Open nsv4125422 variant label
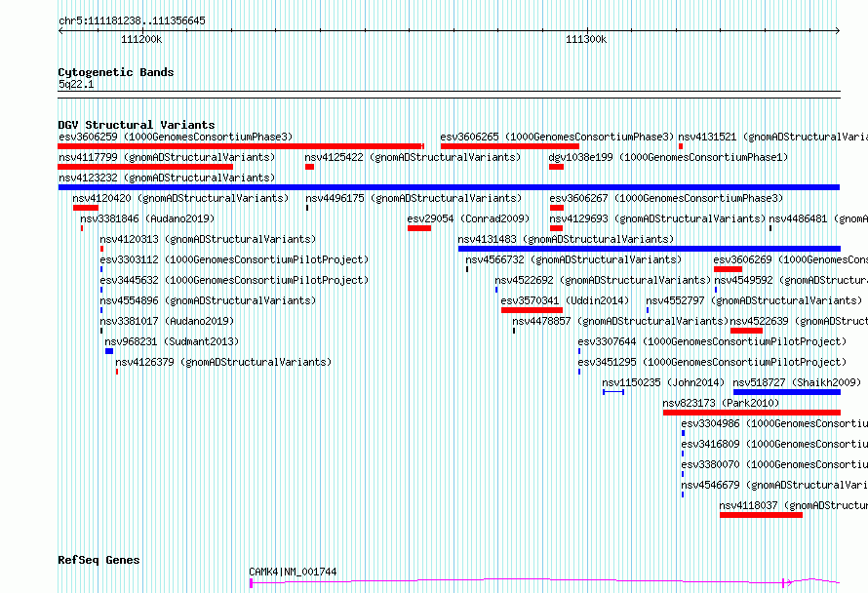Image resolution: width=868 pixels, height=593 pixels. (413, 157)
